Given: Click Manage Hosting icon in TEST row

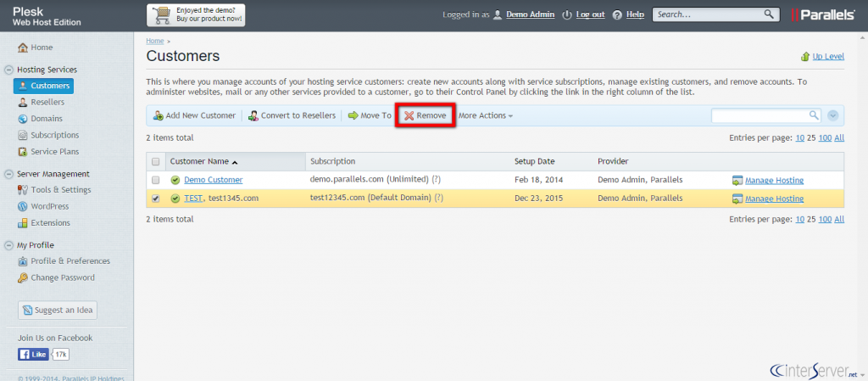Looking at the screenshot, I should coord(737,199).
